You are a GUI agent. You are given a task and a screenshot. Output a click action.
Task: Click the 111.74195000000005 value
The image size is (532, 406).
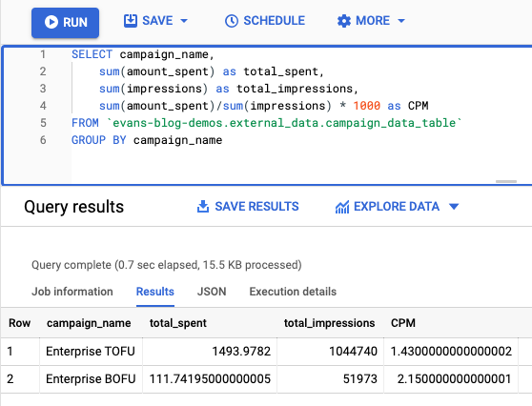click(210, 379)
